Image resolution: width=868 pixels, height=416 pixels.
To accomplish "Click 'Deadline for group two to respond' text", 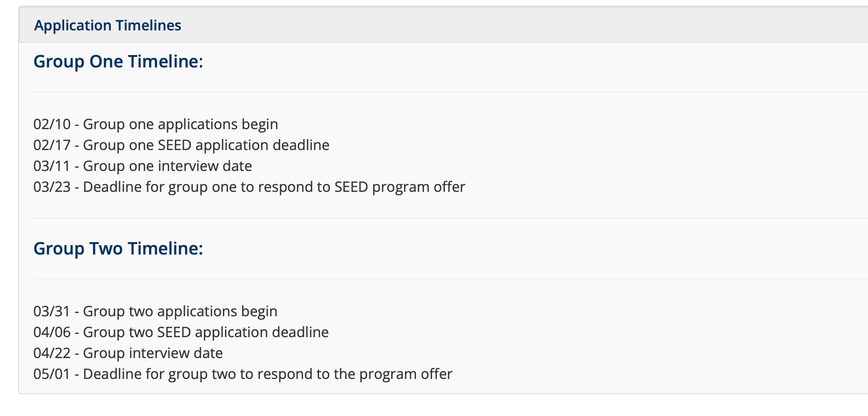I will 268,374.
